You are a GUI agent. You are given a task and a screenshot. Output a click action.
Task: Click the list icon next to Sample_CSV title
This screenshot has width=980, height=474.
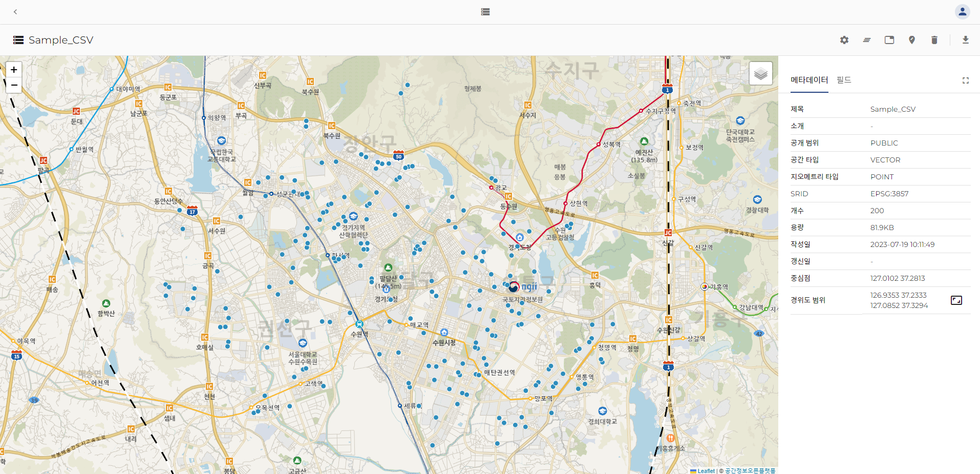click(18, 40)
